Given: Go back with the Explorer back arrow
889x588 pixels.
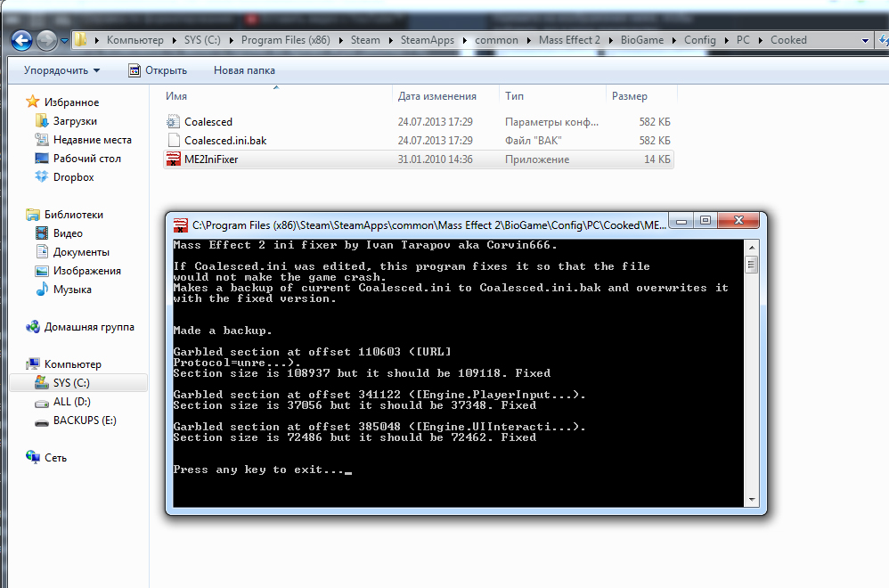Looking at the screenshot, I should [x=21, y=40].
